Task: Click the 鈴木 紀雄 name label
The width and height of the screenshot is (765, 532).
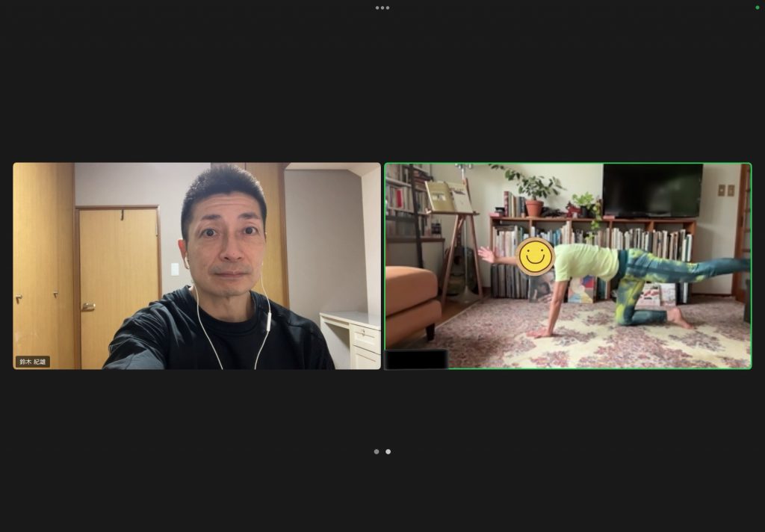Action: coord(33,362)
